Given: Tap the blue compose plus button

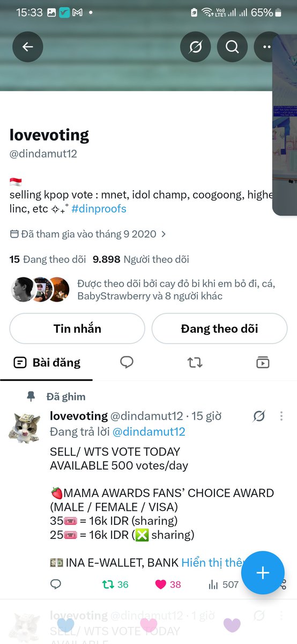Looking at the screenshot, I should pos(263,573).
